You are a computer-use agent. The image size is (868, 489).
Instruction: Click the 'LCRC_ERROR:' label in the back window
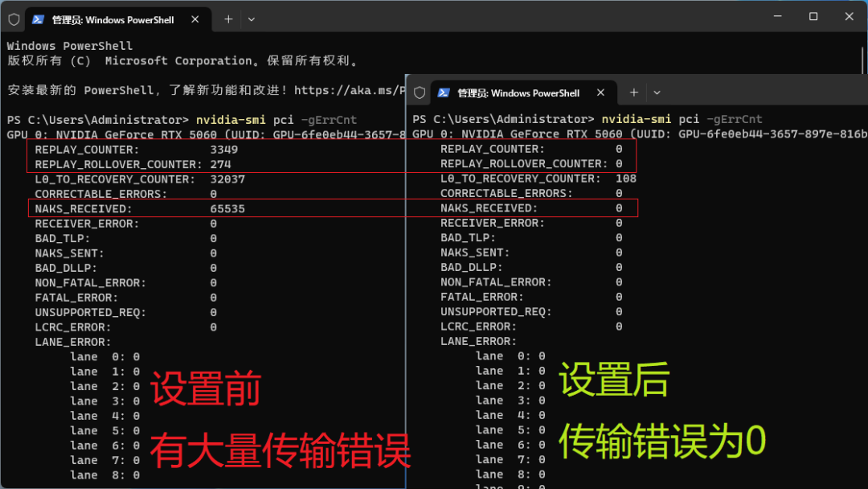coord(73,327)
